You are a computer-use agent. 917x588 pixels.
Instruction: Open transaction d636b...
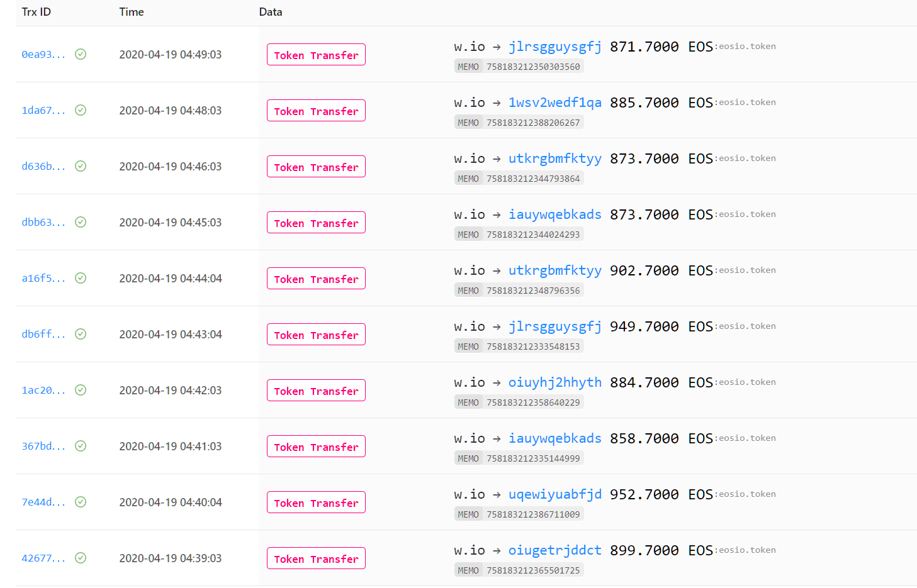[x=43, y=167]
